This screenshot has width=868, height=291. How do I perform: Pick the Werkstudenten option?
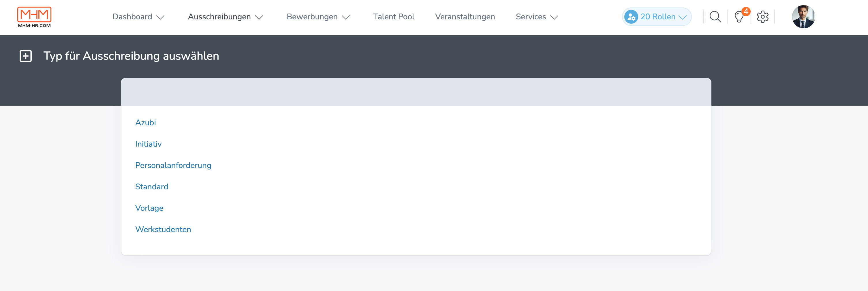click(163, 229)
